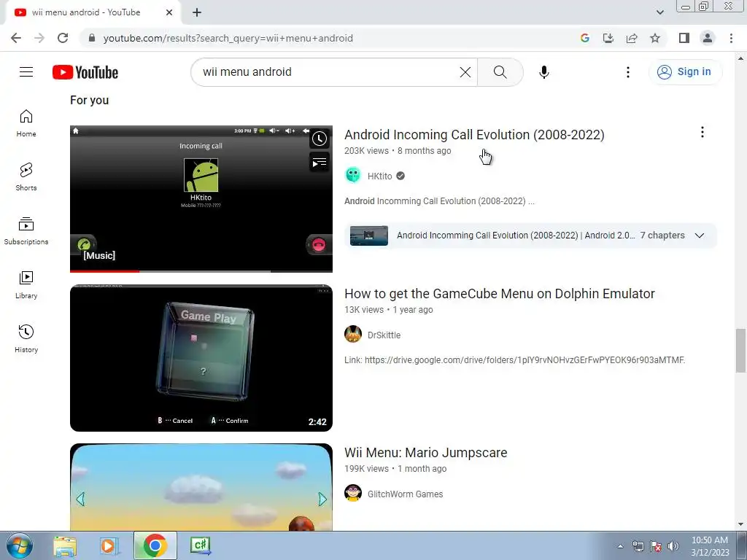Open options menu for Android Incoming Call video
747x560 pixels.
[x=703, y=133]
